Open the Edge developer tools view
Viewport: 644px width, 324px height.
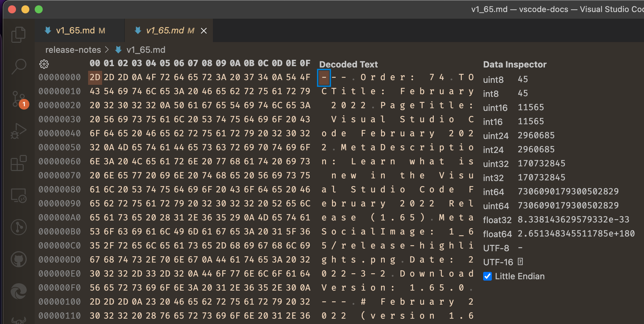coord(19,291)
